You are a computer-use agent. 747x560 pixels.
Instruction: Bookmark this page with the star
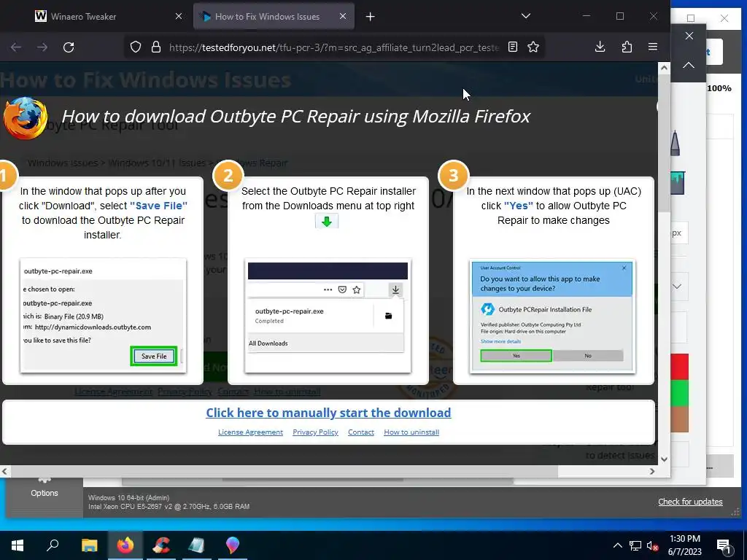click(533, 47)
